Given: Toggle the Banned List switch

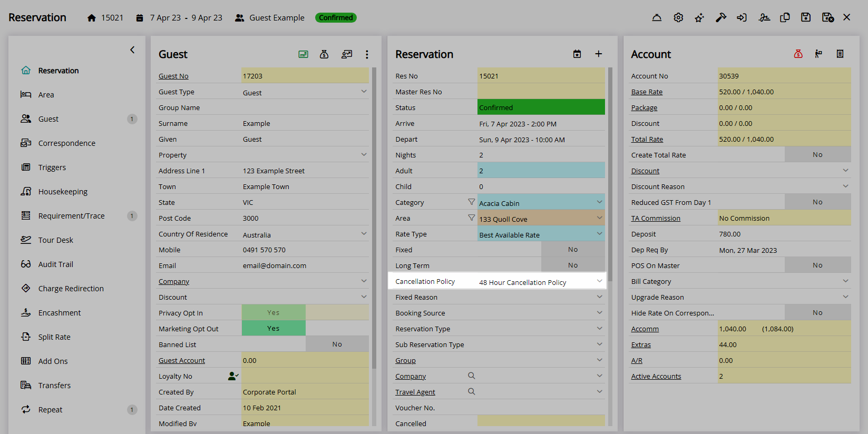Looking at the screenshot, I should pos(305,344).
